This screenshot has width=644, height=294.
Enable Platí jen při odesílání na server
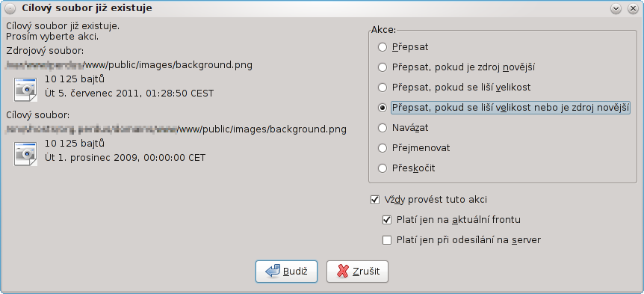coord(462,239)
